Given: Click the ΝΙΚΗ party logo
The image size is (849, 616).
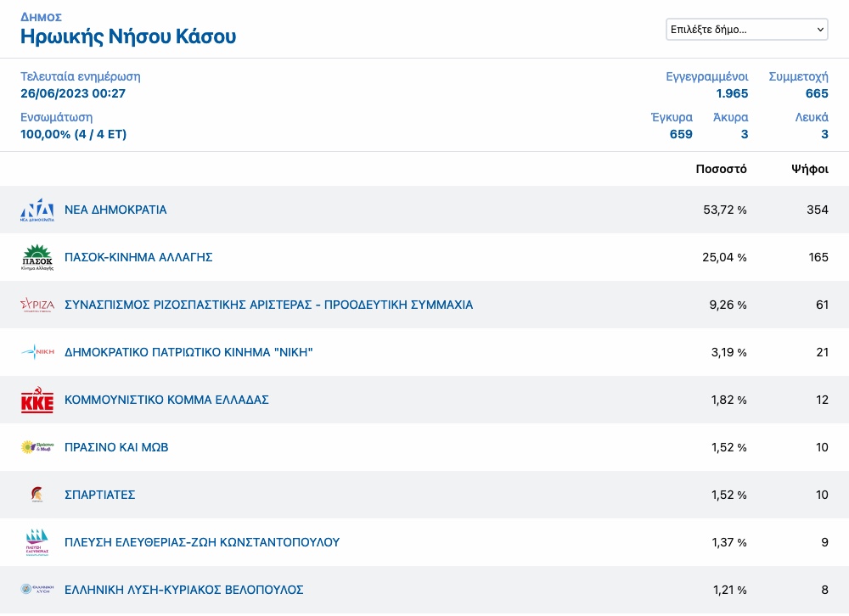Looking at the screenshot, I should tap(37, 352).
